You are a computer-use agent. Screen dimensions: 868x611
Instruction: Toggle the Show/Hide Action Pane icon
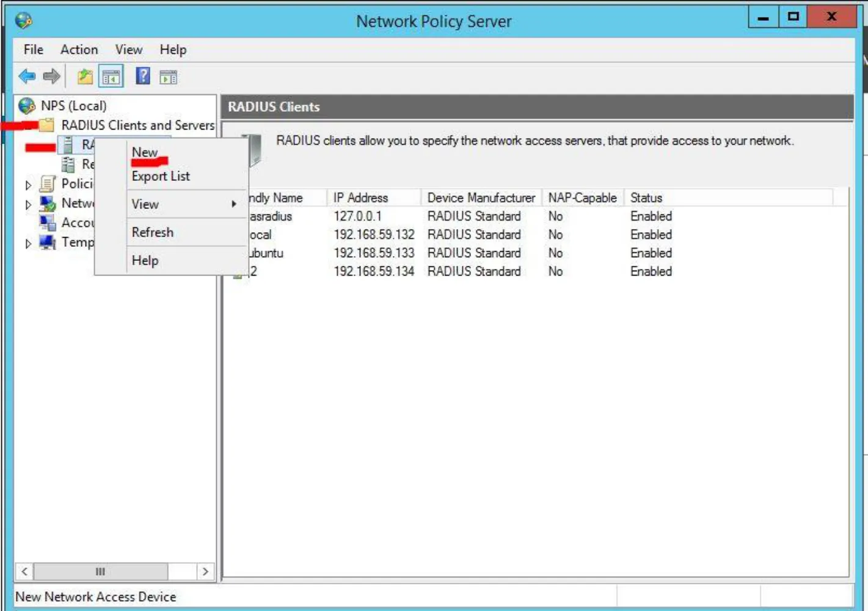pos(169,77)
